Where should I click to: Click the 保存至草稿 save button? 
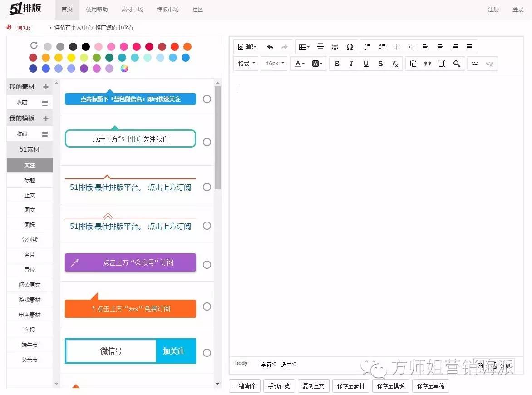coord(430,385)
